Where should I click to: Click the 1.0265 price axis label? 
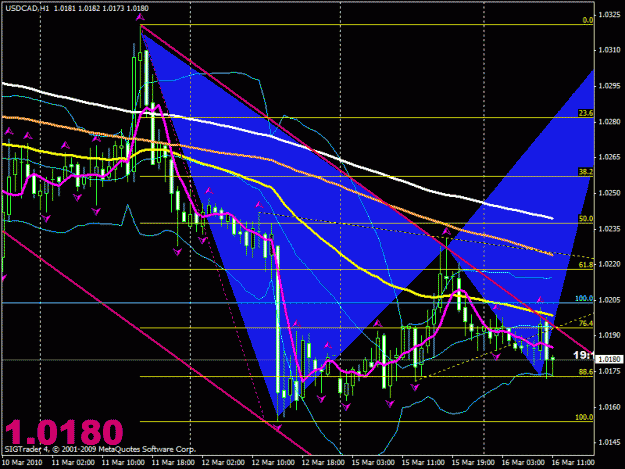610,157
